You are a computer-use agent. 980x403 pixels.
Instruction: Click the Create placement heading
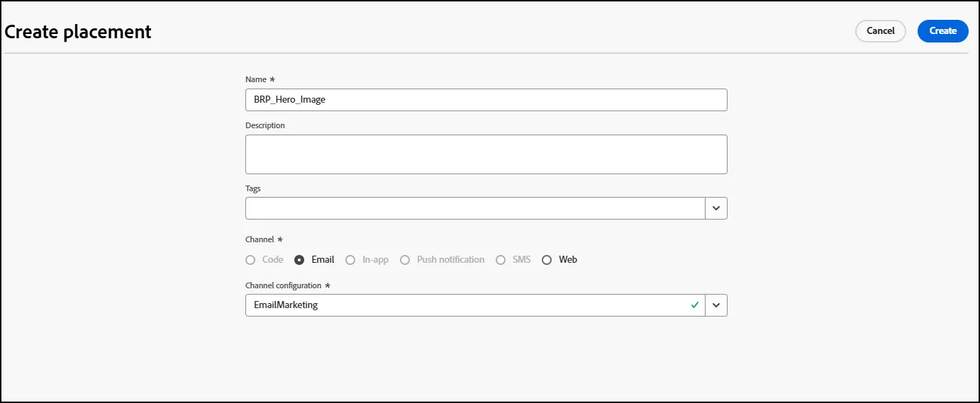pyautogui.click(x=78, y=32)
